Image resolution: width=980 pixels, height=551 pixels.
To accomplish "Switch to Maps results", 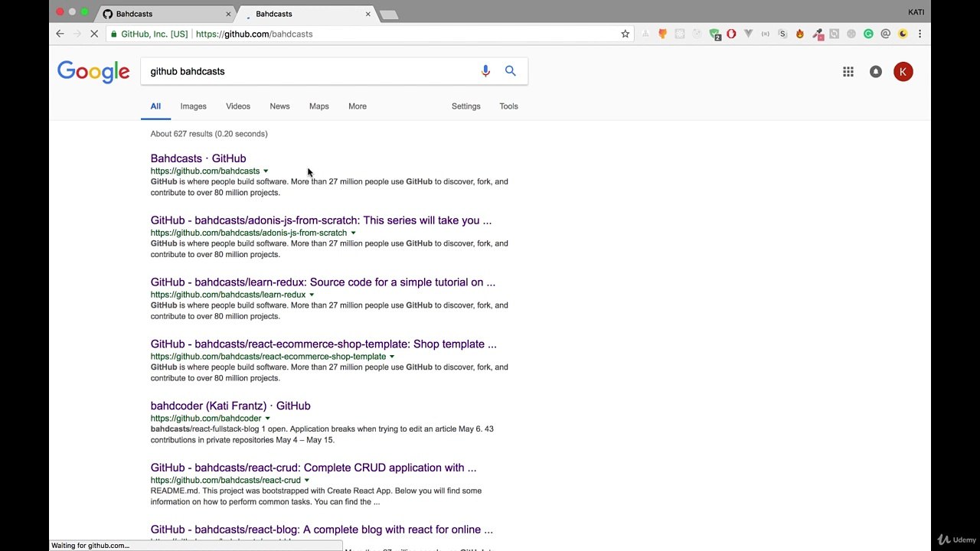I will [x=319, y=106].
